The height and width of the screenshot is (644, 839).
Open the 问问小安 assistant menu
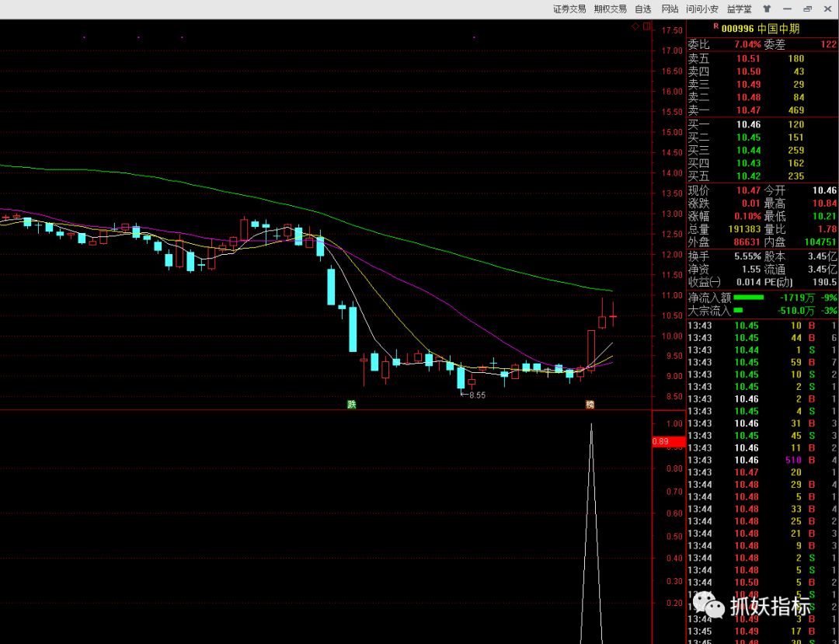[x=702, y=9]
